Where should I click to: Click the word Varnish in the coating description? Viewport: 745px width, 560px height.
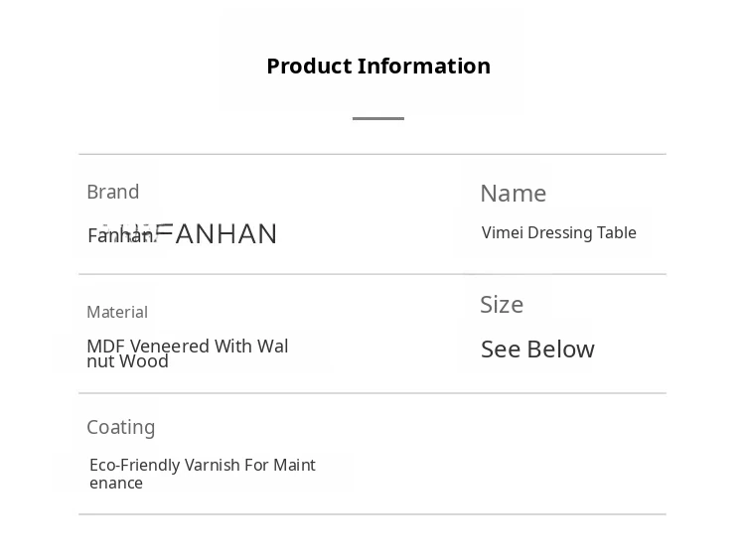pyautogui.click(x=214, y=465)
